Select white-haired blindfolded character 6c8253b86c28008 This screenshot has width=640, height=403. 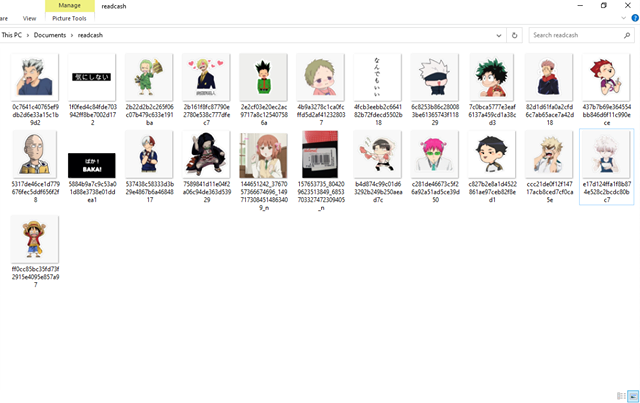435,77
